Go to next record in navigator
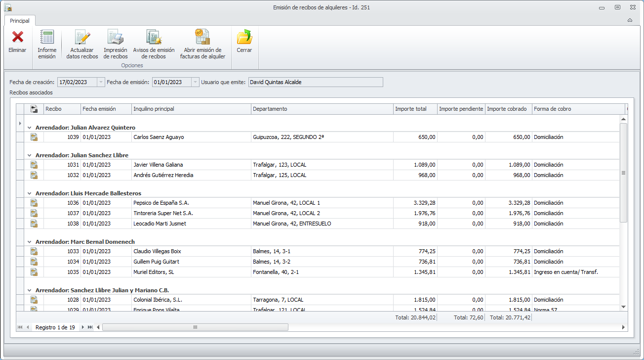Viewport: 644px width, 360px height. tap(83, 327)
